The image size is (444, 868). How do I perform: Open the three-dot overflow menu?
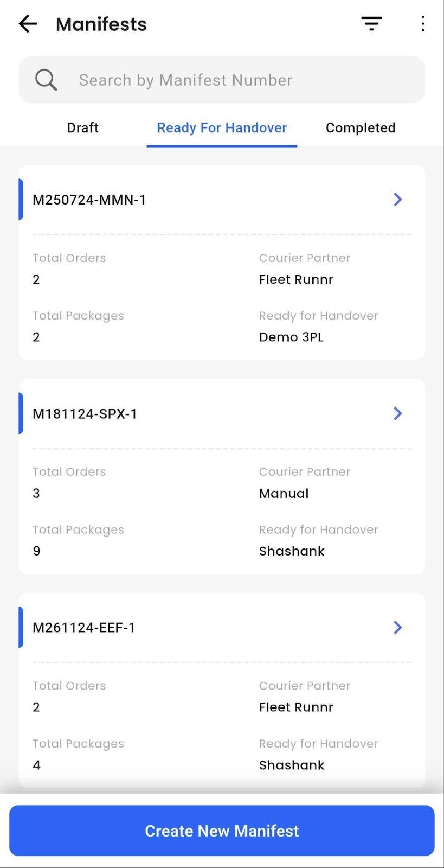[423, 24]
